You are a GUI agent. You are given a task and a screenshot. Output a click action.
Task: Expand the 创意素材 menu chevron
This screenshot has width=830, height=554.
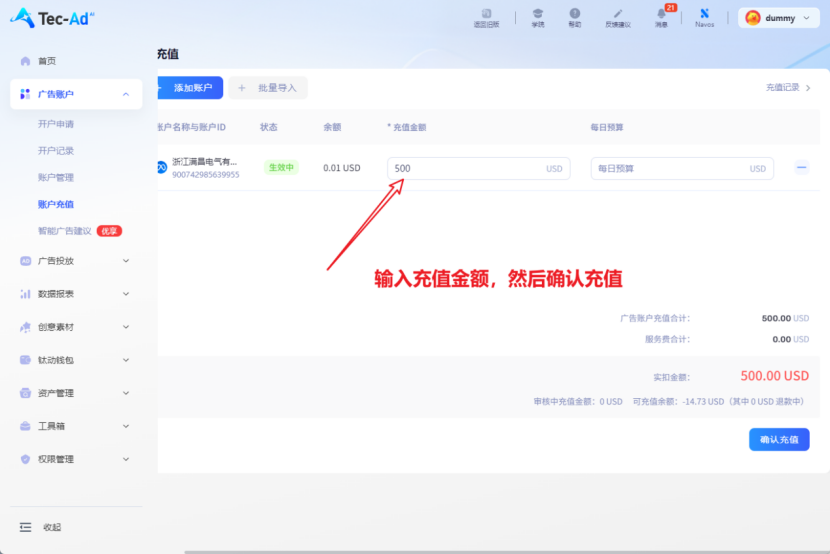pos(126,327)
